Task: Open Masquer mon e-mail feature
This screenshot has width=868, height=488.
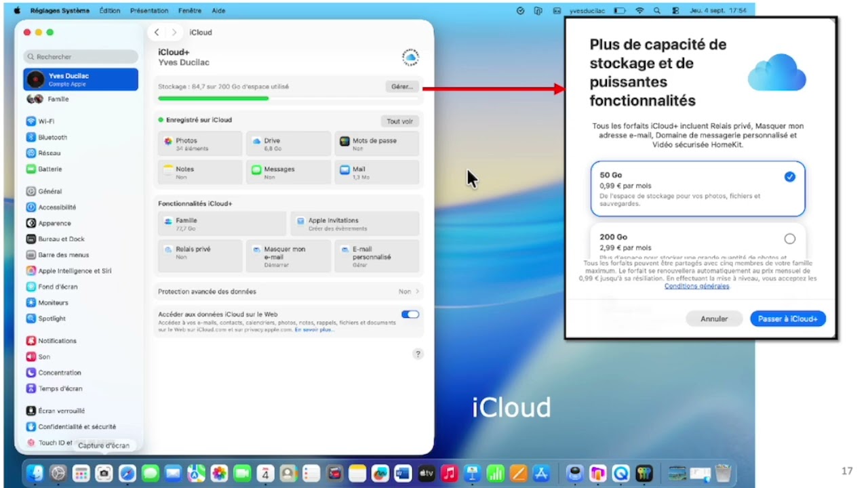Action: click(288, 256)
